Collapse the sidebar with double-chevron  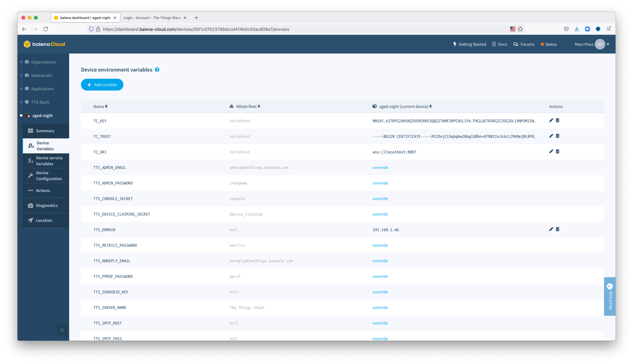click(x=62, y=330)
